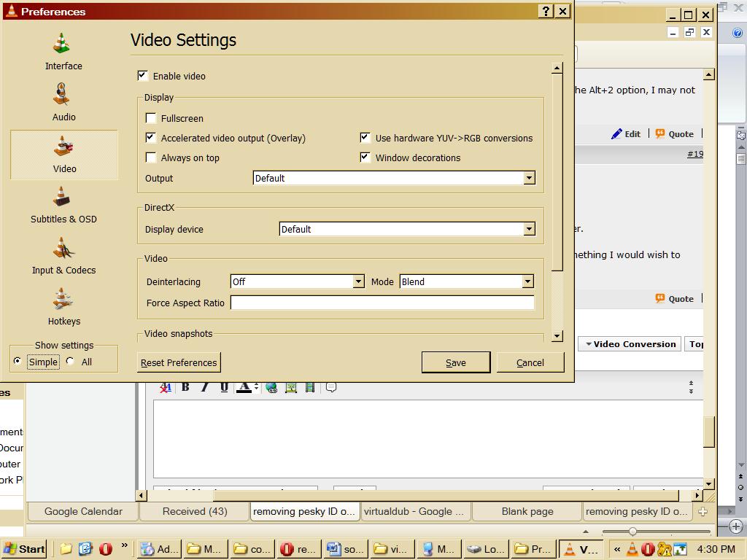Open the Windows Start menu
747x560 pixels.
click(x=24, y=549)
